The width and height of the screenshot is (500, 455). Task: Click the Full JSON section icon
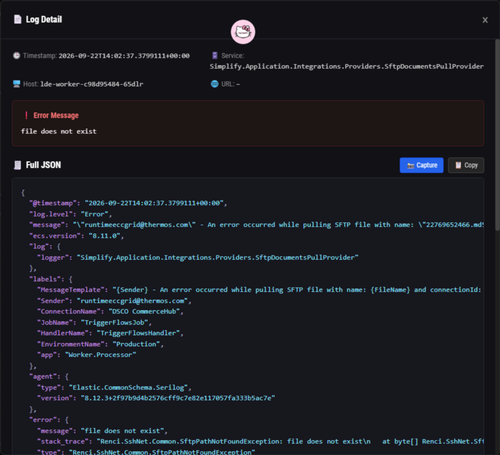click(18, 165)
